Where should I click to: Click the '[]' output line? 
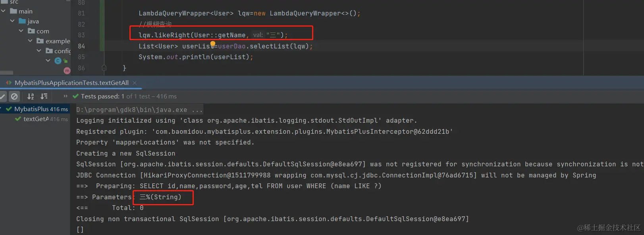coord(80,229)
